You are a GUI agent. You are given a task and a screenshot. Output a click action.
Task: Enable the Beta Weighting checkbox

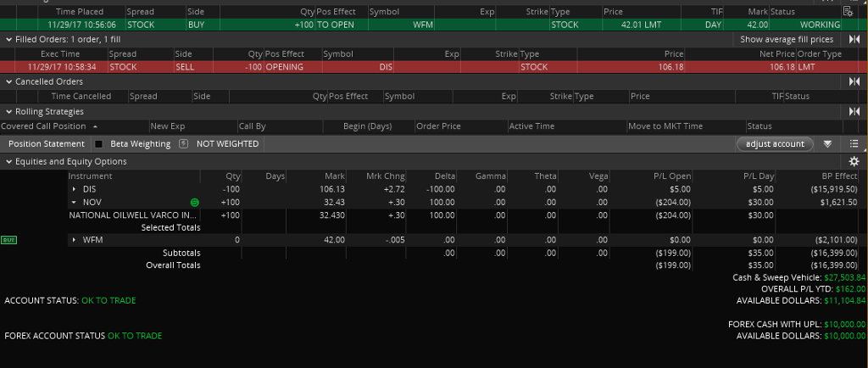[98, 144]
